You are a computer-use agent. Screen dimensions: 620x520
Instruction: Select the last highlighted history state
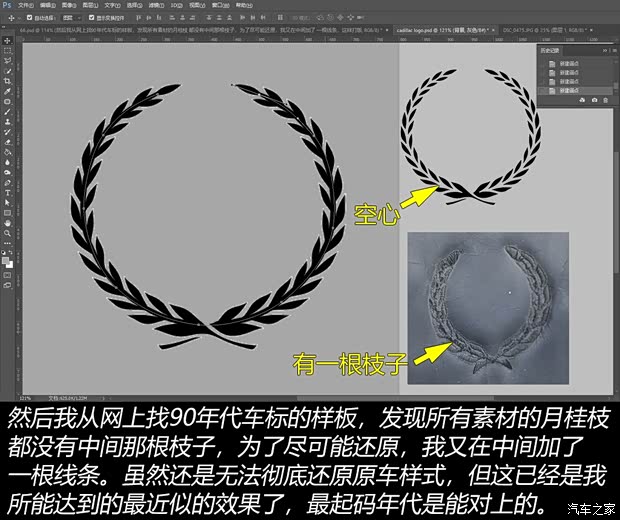point(575,91)
